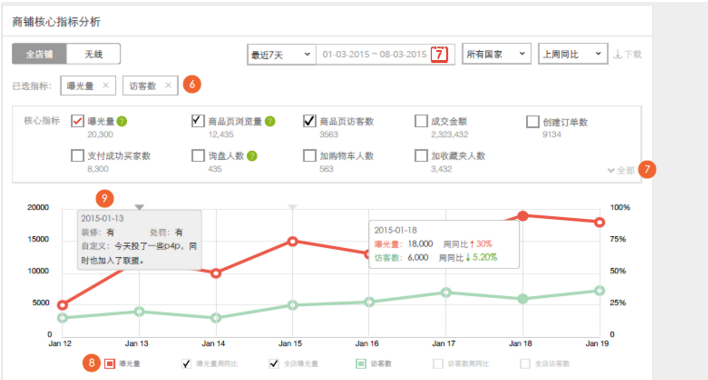Remove the 访客数 selected tag

(168, 85)
